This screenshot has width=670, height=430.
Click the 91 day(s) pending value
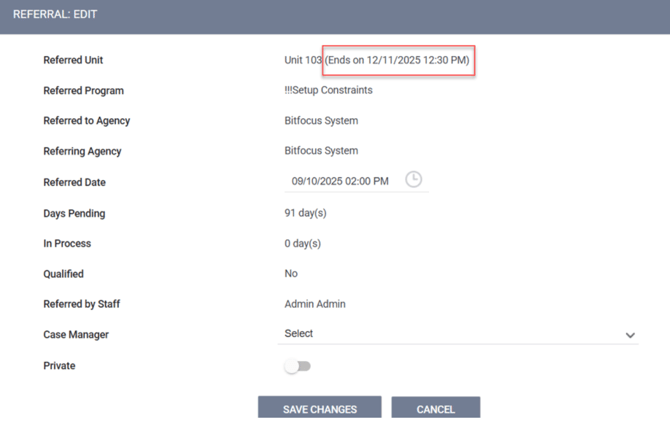pyautogui.click(x=306, y=213)
